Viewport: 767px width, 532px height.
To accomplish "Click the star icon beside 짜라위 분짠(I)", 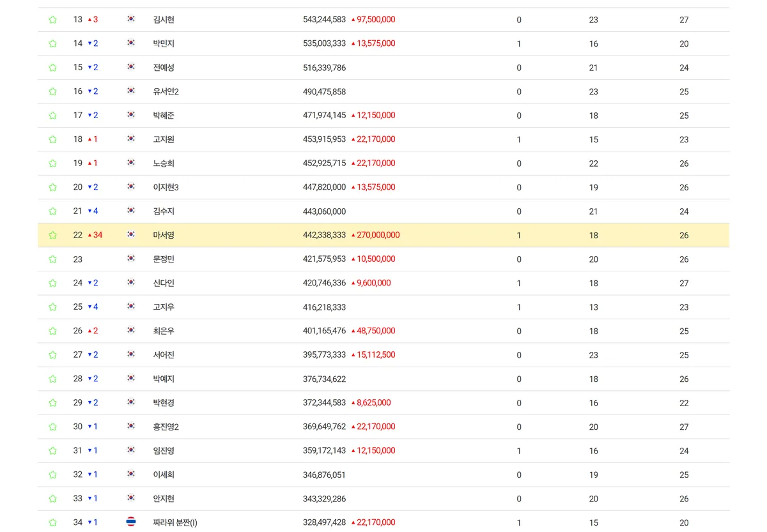I will tap(52, 522).
